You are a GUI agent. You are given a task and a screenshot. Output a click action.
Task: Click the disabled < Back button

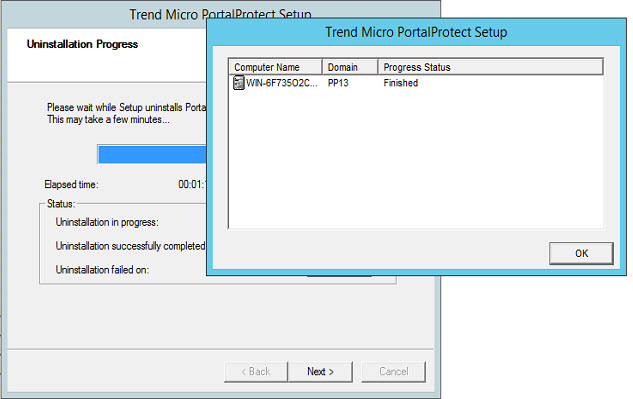tap(256, 372)
